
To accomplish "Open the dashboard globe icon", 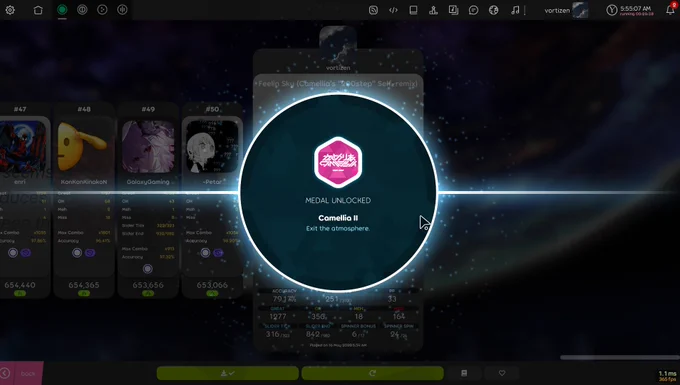I will (x=494, y=10).
